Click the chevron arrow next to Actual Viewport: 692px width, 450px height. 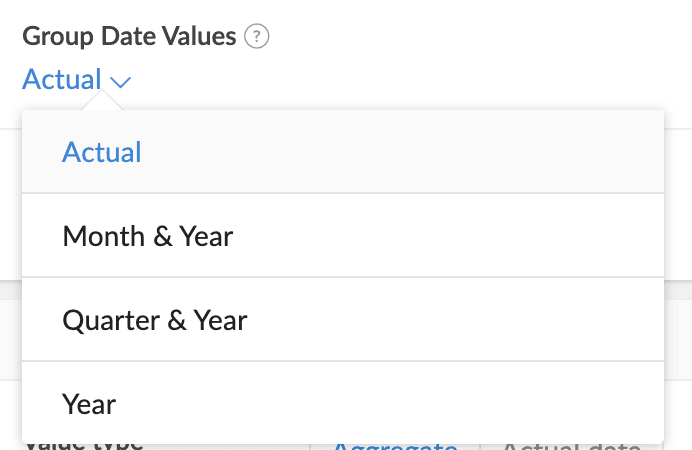(121, 82)
